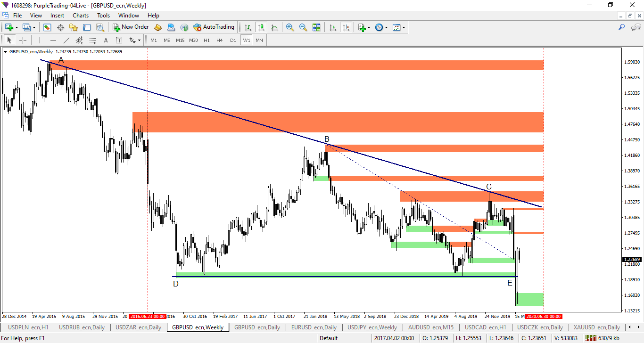Switch timeframe to MN
Screen dimensions: 644x343
tap(259, 40)
